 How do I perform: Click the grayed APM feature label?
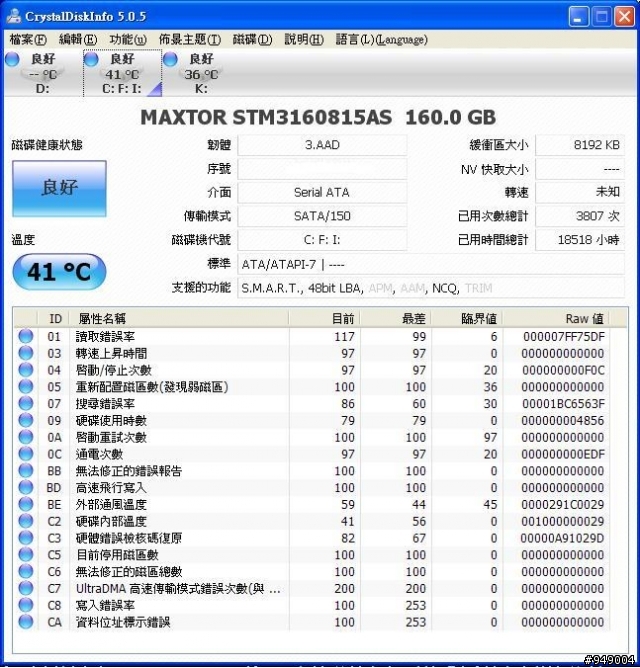(x=380, y=288)
